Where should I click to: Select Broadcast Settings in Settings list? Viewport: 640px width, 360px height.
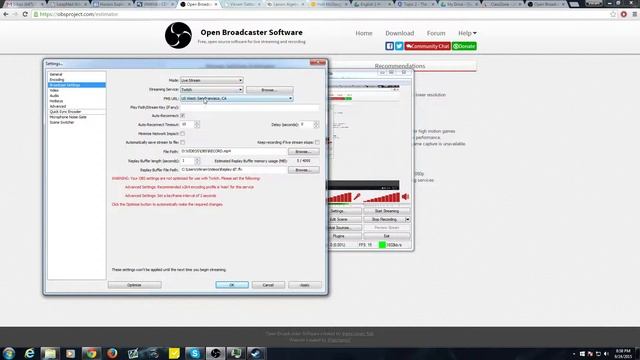(76, 85)
